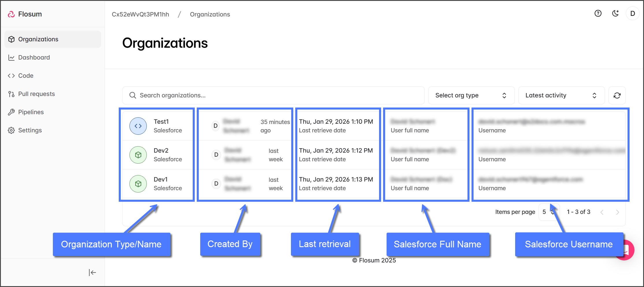Viewport: 644px width, 287px height.
Task: Expand the Select org type dropdown
Action: (471, 95)
